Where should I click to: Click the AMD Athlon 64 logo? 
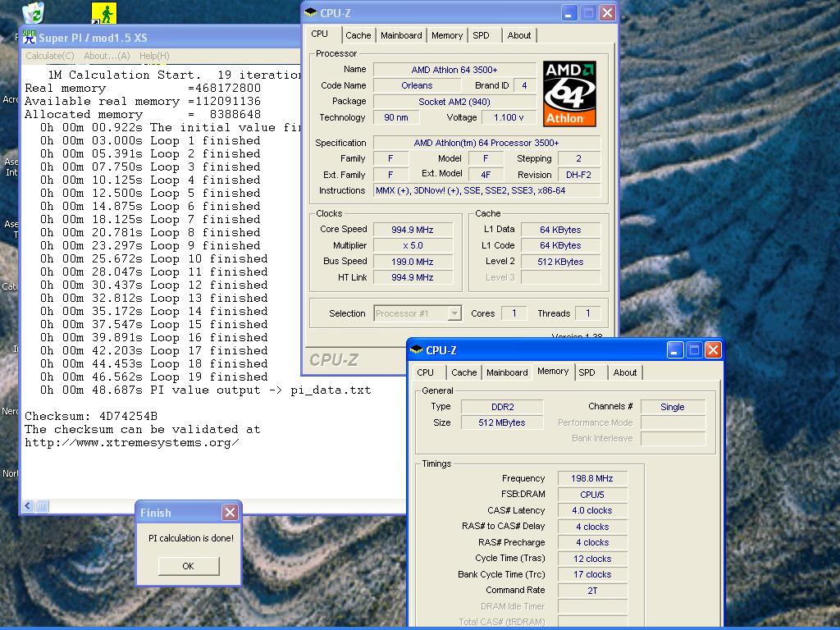click(x=569, y=94)
